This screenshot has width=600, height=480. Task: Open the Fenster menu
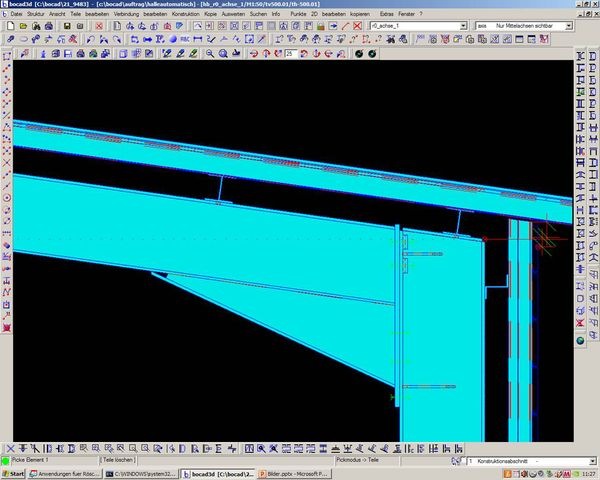404,15
